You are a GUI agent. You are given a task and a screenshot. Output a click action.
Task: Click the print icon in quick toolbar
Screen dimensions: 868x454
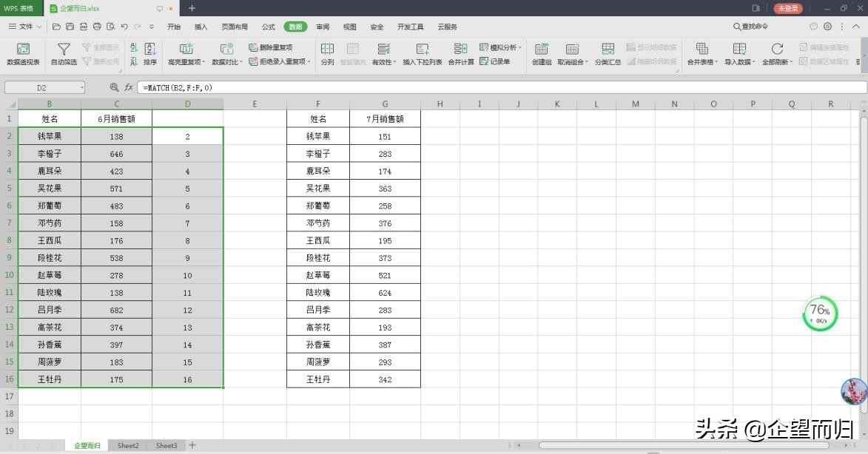[97, 27]
